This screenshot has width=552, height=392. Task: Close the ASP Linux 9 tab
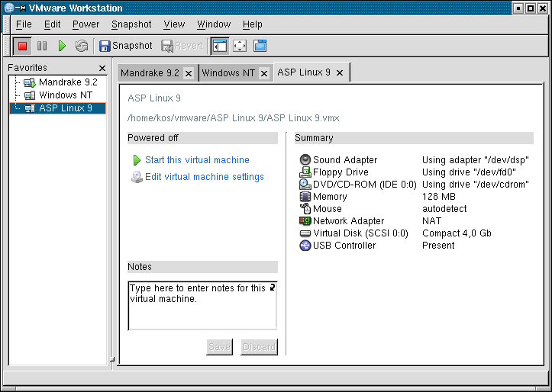click(x=340, y=72)
